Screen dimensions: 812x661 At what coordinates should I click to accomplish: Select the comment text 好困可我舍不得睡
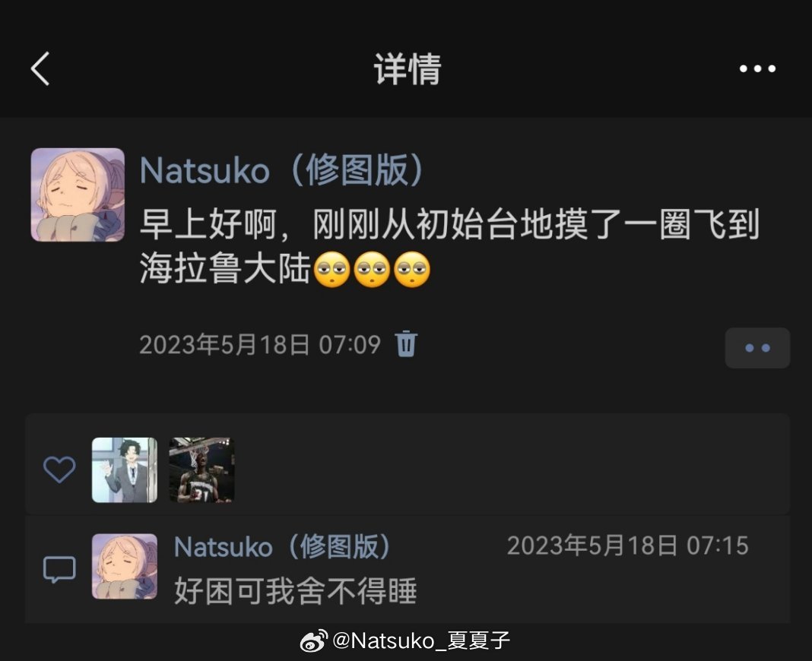(x=295, y=591)
